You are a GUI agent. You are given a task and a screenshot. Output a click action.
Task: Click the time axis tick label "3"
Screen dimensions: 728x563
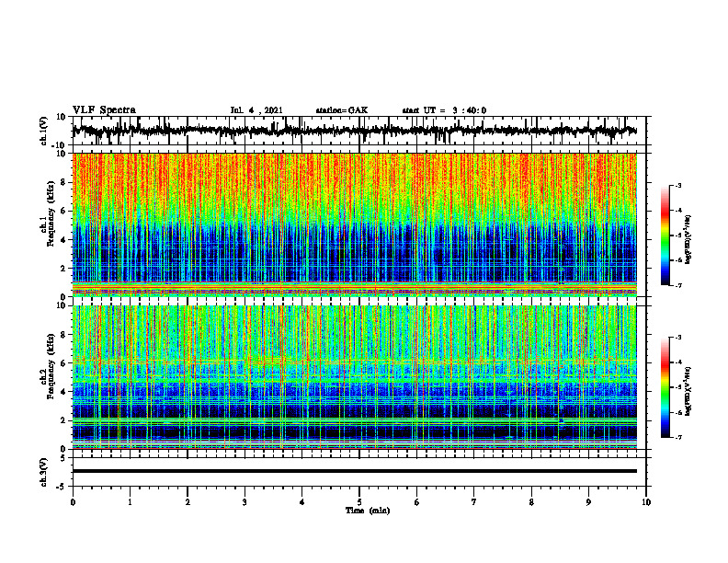click(245, 502)
